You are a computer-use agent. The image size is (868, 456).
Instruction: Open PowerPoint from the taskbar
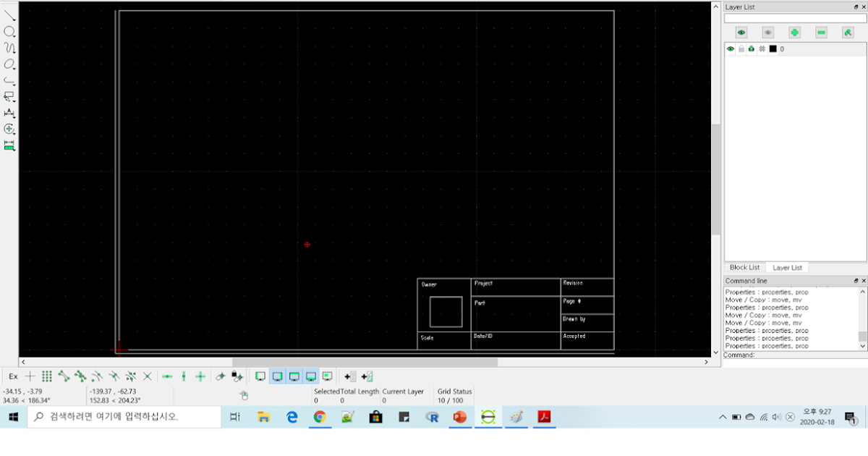[x=459, y=417]
